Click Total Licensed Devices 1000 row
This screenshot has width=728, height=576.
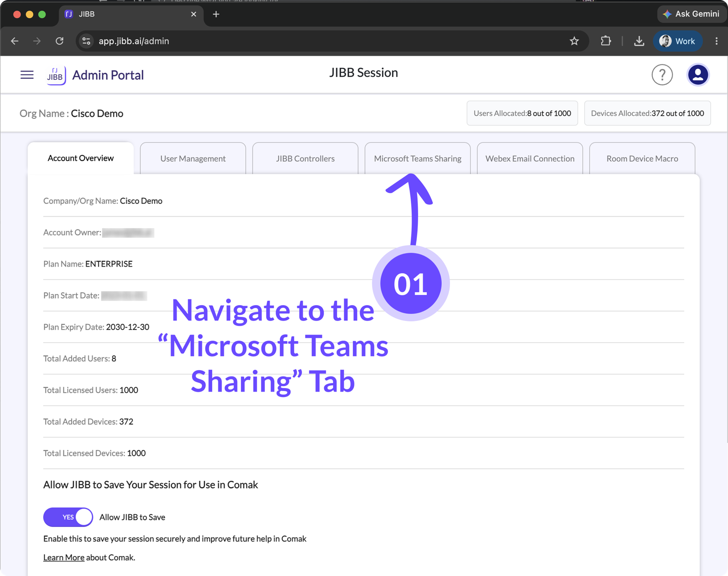(x=364, y=453)
